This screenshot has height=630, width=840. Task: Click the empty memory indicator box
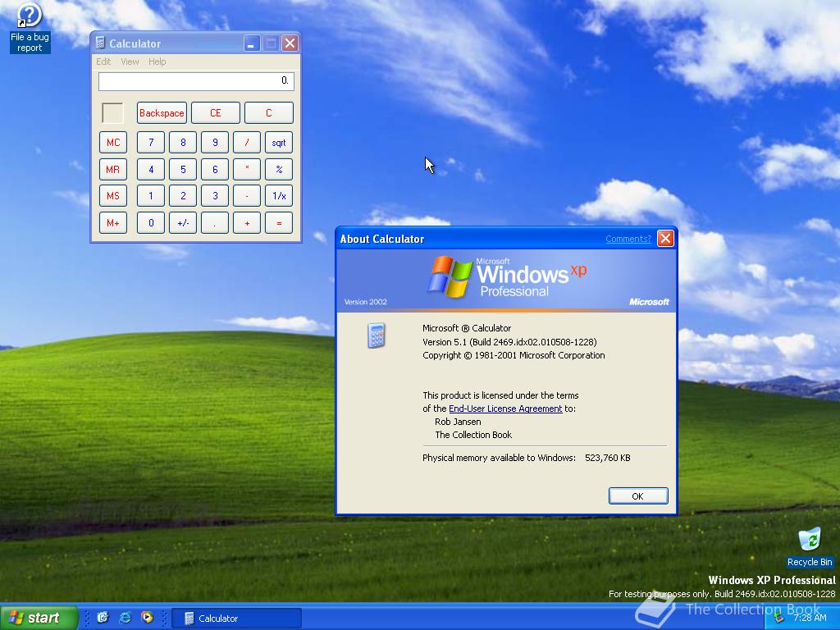112,113
